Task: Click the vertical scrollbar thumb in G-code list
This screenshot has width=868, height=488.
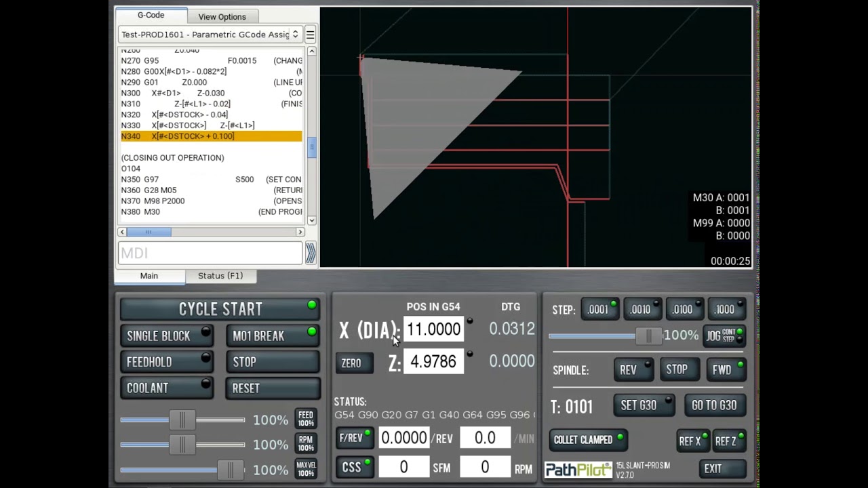Action: pyautogui.click(x=311, y=147)
